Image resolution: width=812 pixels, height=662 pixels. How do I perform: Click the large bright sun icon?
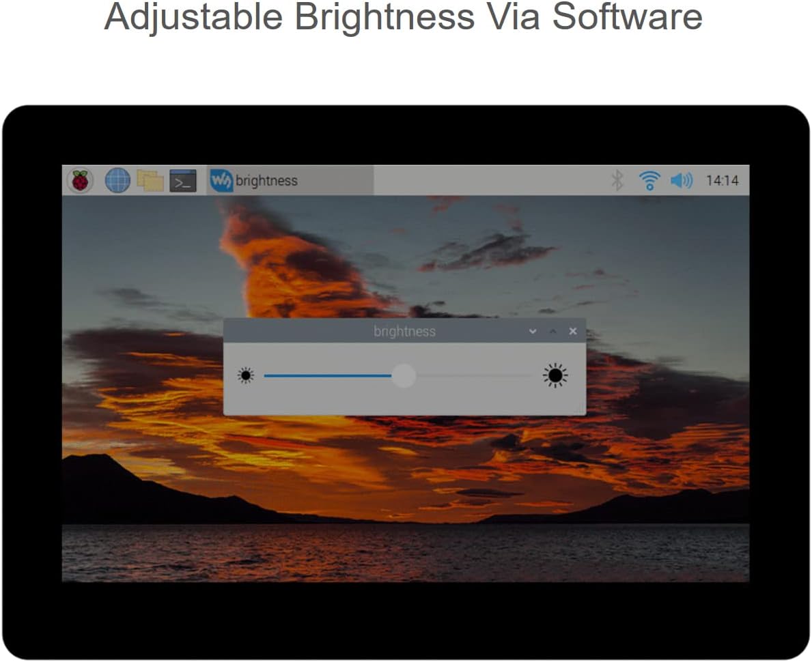pos(555,375)
